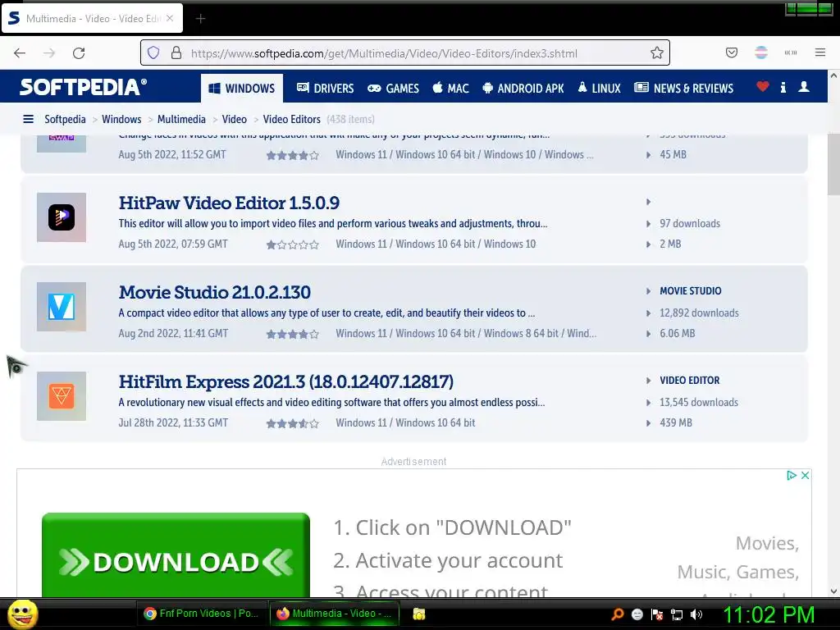Click the AdChoices triangle icon

(792, 475)
